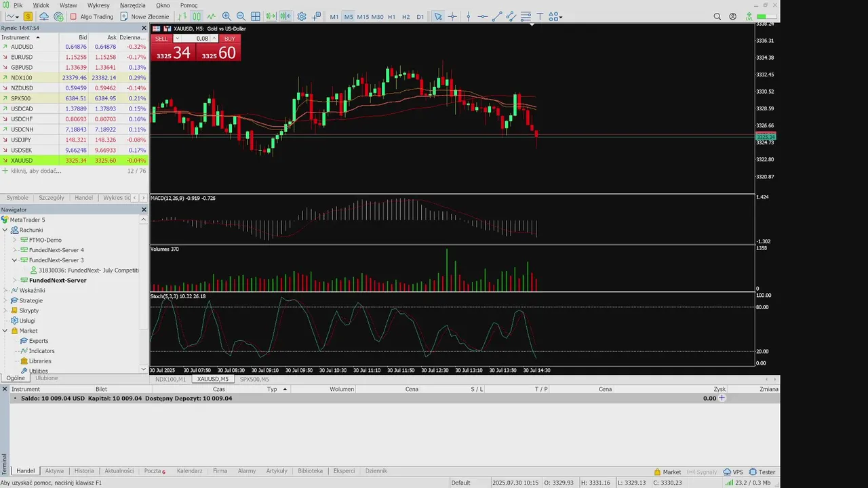Toggle chart auto scroll to latest bar
The width and height of the screenshot is (868, 488).
click(271, 16)
